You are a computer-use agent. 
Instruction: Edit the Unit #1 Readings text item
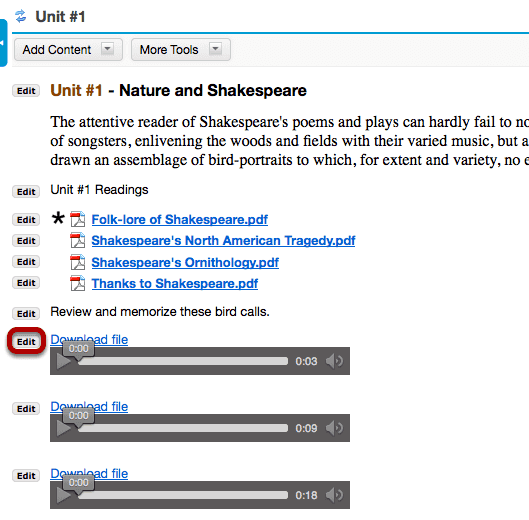26,192
